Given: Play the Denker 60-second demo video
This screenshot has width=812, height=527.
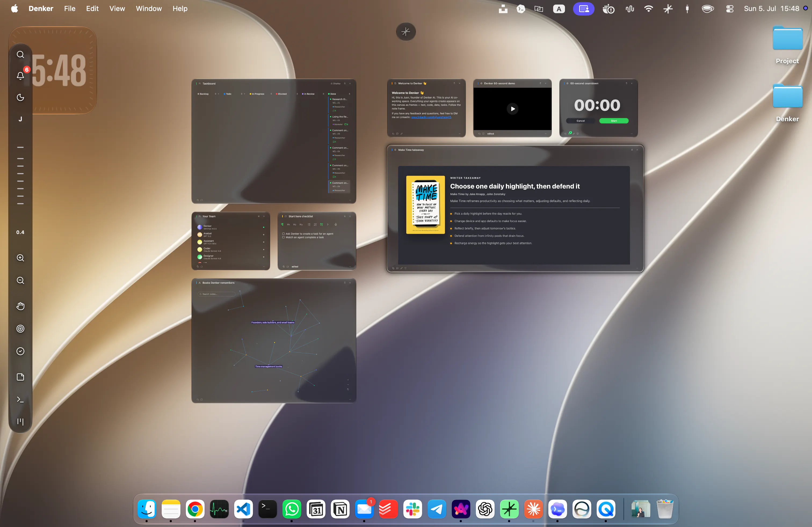Looking at the screenshot, I should pyautogui.click(x=512, y=109).
